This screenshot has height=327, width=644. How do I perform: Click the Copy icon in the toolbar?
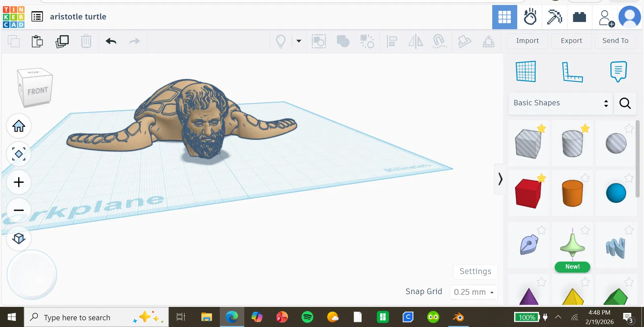tap(14, 41)
